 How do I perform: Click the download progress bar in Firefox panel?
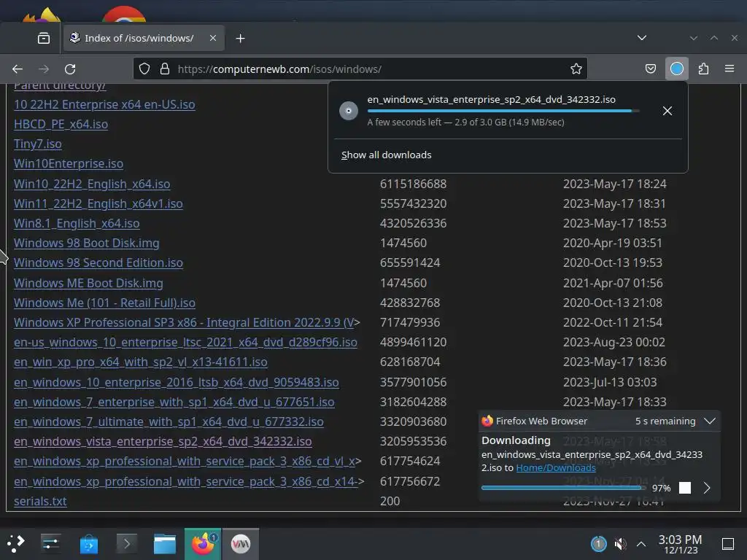[503, 111]
